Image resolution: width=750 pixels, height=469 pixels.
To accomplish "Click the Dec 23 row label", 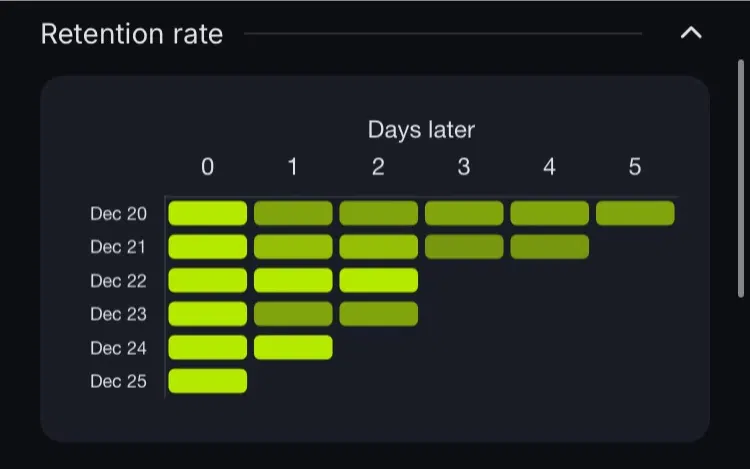I will click(x=119, y=314).
